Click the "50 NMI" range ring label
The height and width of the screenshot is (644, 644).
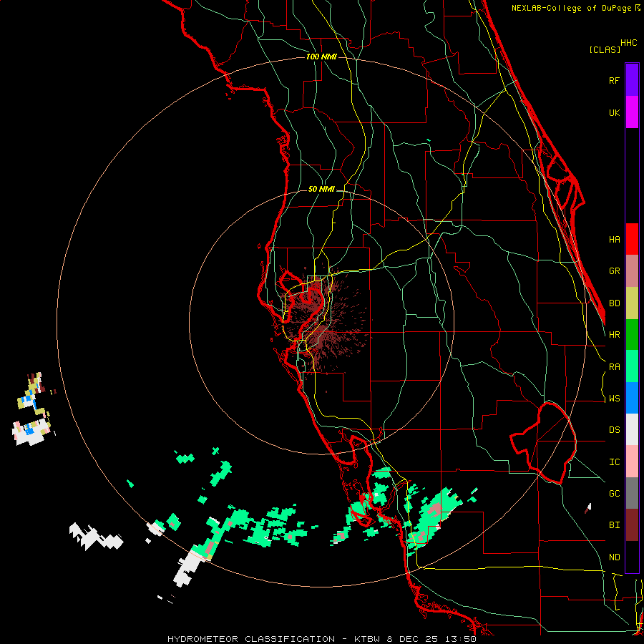tap(321, 190)
